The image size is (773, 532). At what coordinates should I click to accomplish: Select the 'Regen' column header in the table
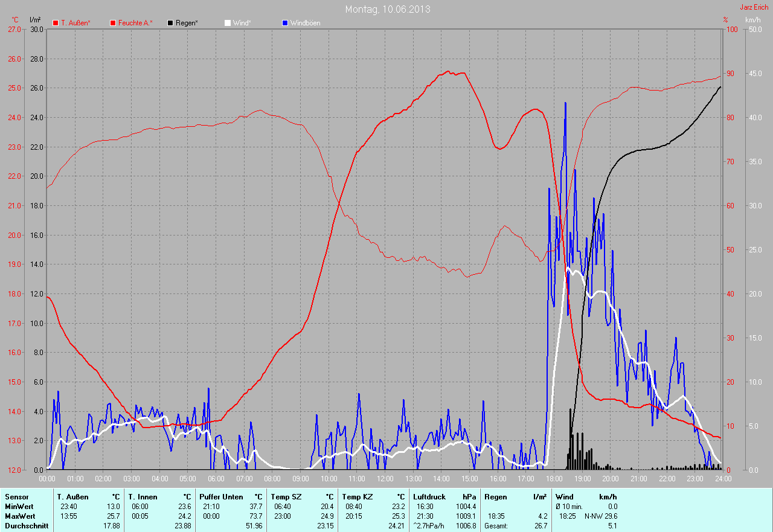pyautogui.click(x=495, y=497)
